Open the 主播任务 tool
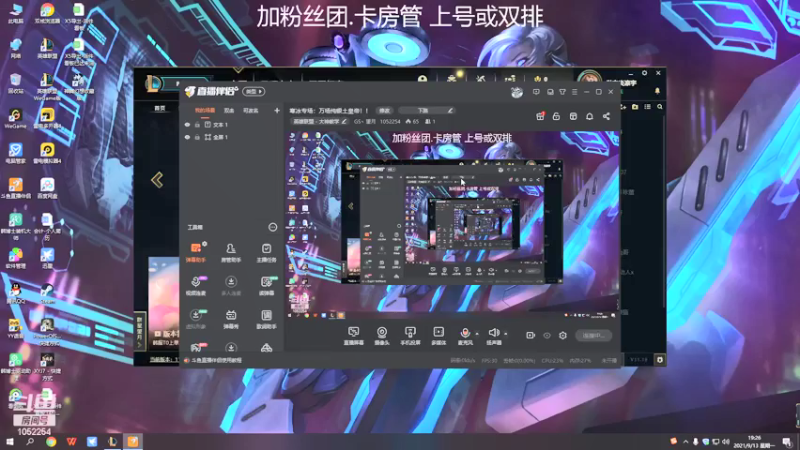This screenshot has width=800, height=450. pyautogui.click(x=266, y=253)
